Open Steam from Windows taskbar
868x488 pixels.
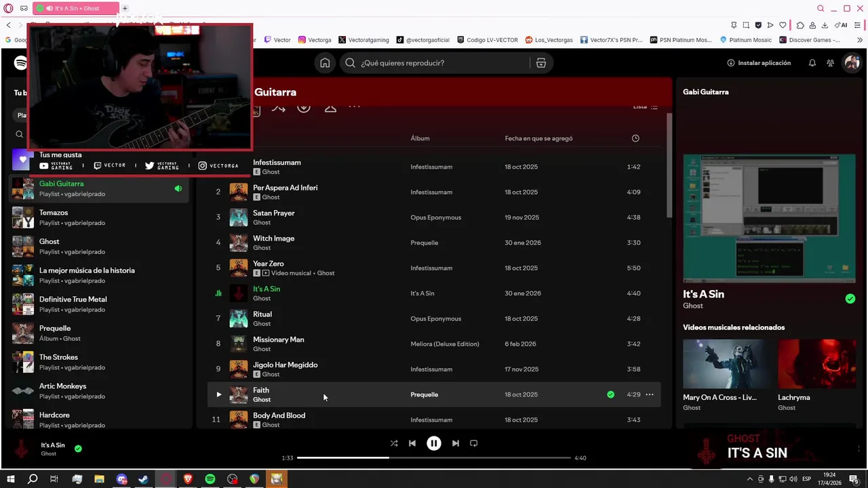pos(144,479)
